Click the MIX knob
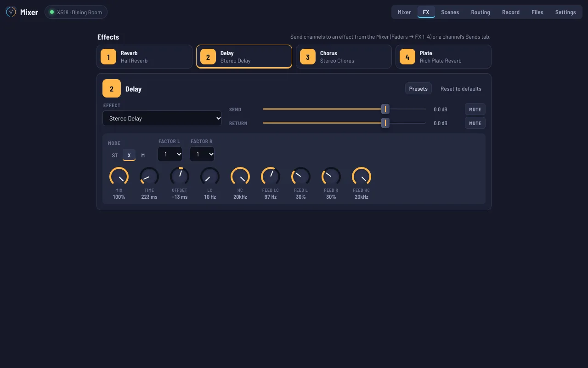This screenshot has height=368, width=588. [119, 177]
